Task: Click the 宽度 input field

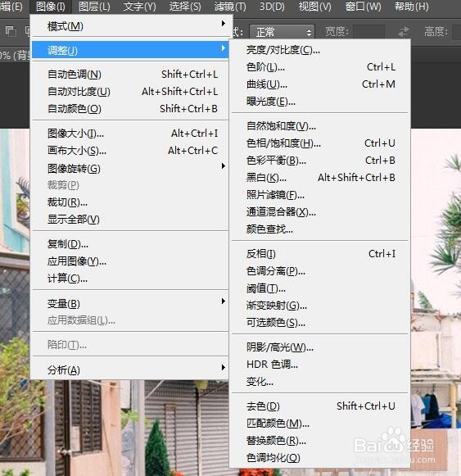Action: (x=368, y=32)
